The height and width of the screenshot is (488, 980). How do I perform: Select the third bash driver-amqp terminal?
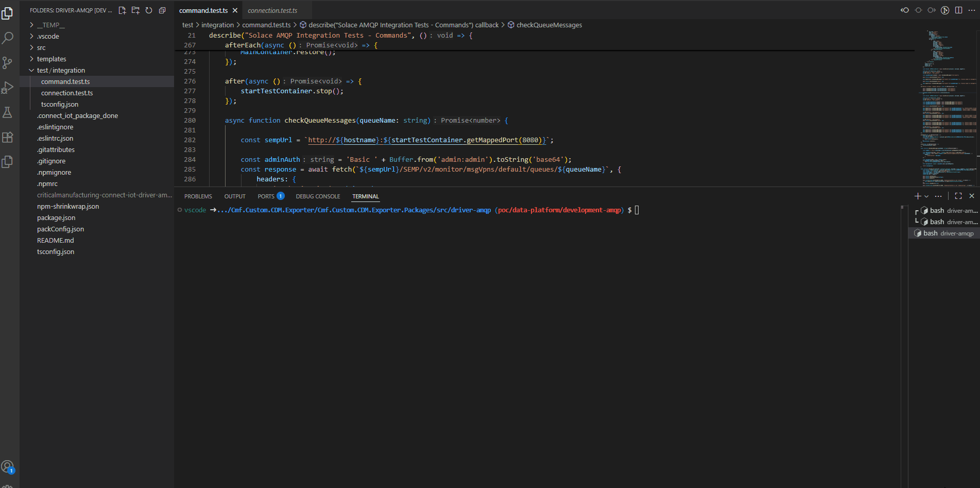(x=948, y=233)
